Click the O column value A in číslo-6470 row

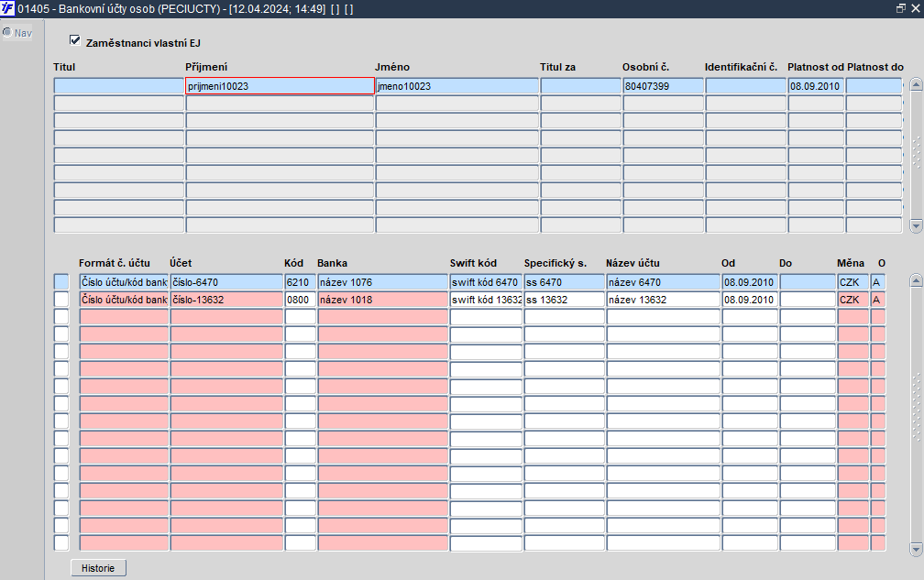[x=878, y=282]
